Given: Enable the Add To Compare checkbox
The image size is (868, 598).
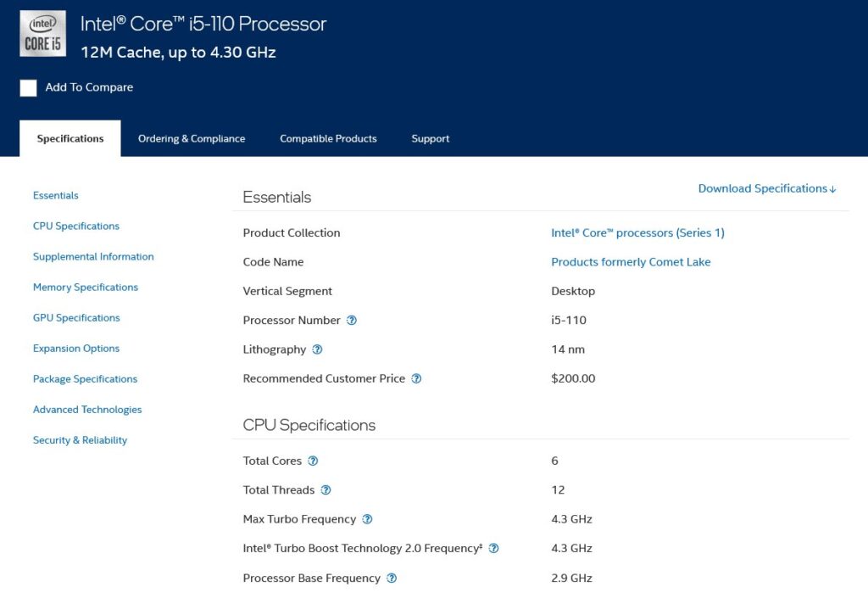Looking at the screenshot, I should point(29,88).
